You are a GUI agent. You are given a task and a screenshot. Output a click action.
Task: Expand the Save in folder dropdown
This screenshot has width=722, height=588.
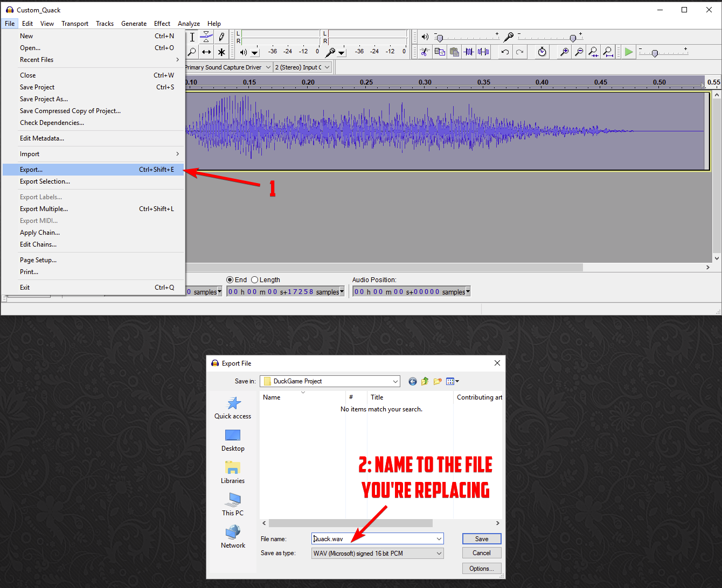(395, 381)
